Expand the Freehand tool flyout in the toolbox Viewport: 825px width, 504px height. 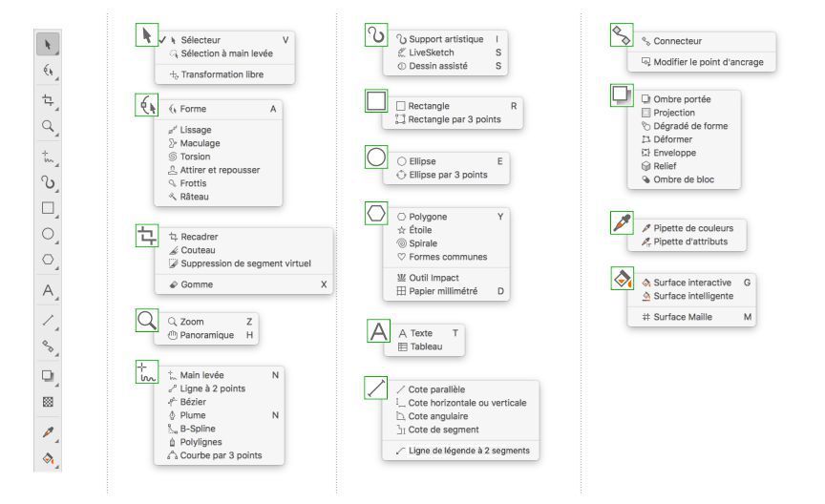46,153
